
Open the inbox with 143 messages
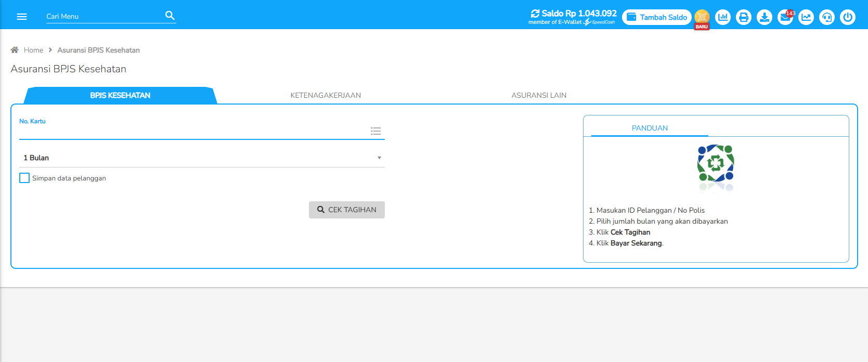[785, 17]
